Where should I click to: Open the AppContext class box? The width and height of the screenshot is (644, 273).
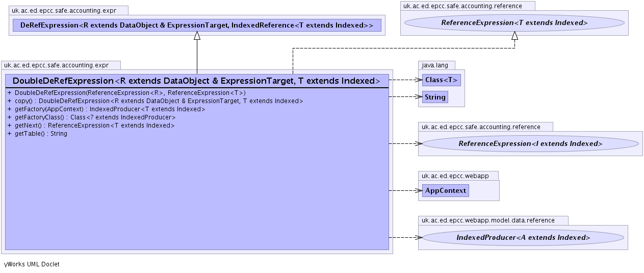click(x=446, y=190)
